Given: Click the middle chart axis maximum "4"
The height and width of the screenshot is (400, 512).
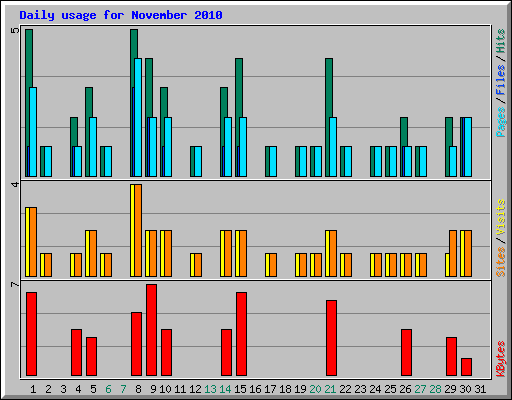Looking at the screenshot, I should [x=15, y=184].
